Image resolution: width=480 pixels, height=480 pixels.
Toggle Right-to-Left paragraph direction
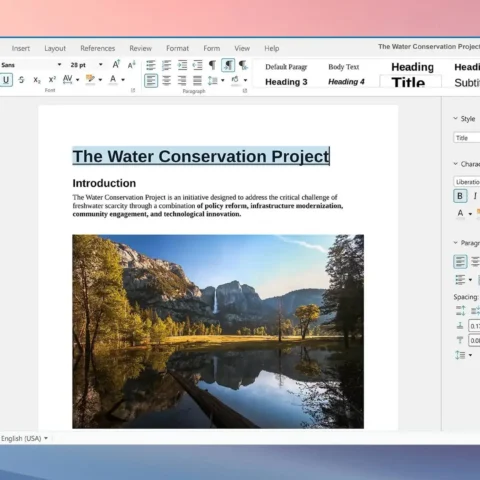[x=243, y=65]
